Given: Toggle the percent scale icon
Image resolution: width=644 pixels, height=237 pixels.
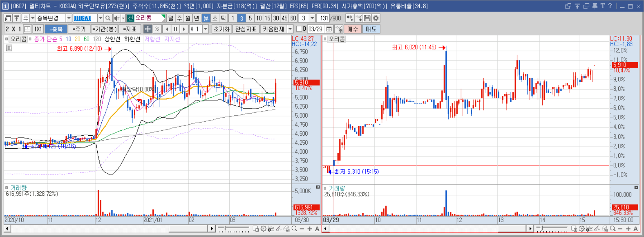Looking at the screenshot, I should (157, 29).
